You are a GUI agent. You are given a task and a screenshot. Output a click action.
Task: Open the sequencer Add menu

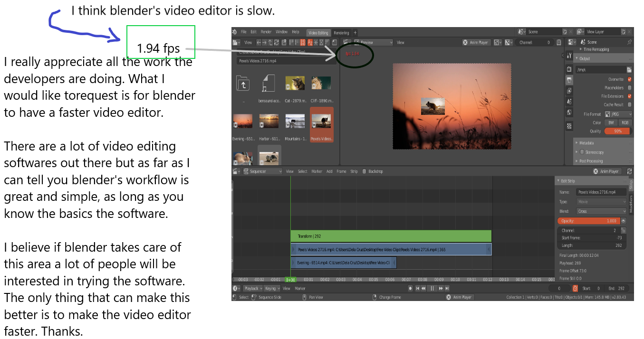tap(329, 171)
